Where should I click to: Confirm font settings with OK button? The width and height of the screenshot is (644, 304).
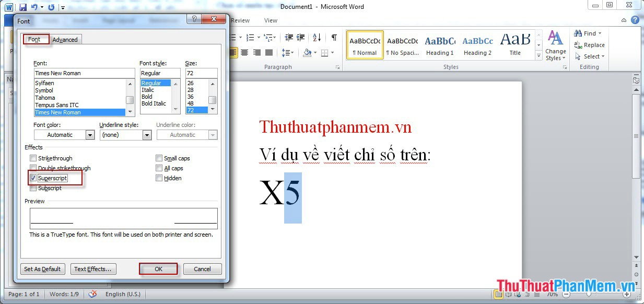click(x=158, y=268)
